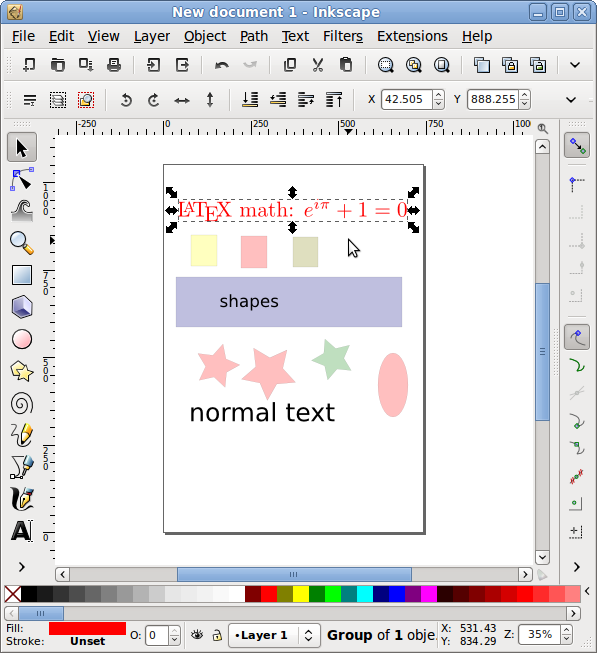This screenshot has width=597, height=653.
Task: Open the Filters menu
Action: (x=343, y=36)
